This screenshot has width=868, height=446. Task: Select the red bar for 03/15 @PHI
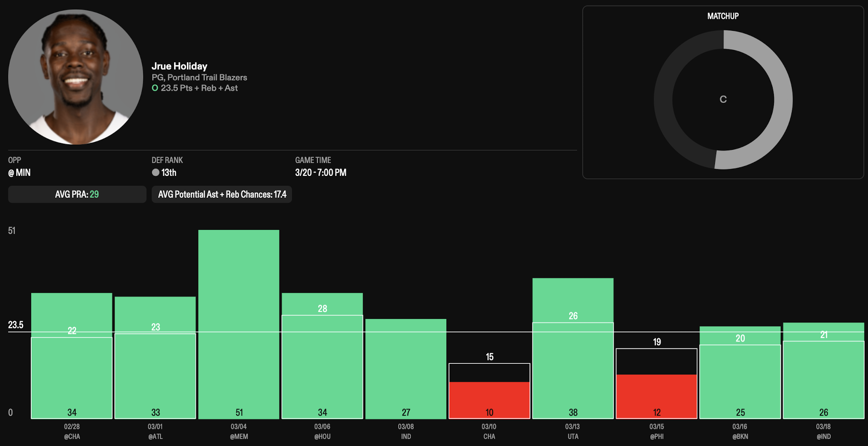tap(656, 396)
